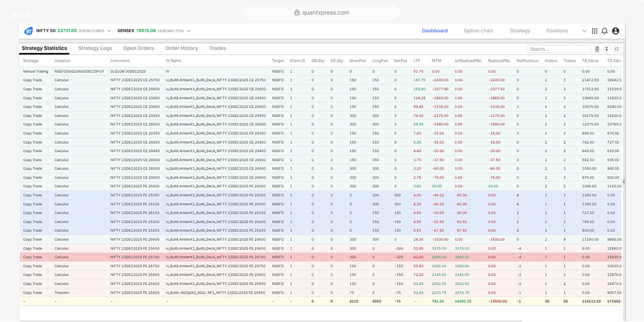This screenshot has height=322, width=644.
Task: Export the table as CSV file
Action: coord(597,49)
